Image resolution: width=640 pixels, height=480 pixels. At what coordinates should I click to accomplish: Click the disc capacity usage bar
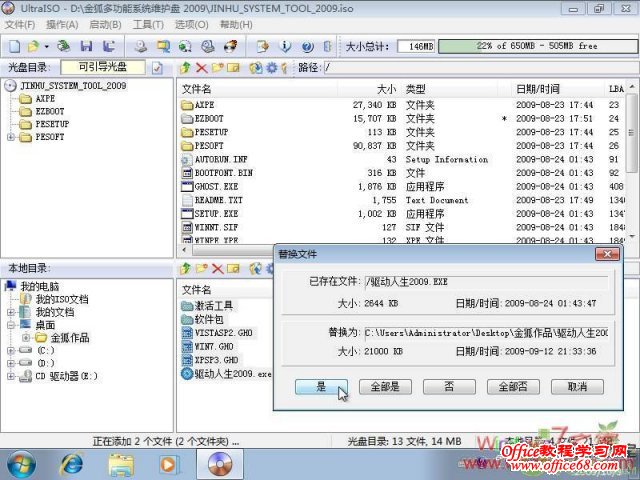click(x=533, y=46)
